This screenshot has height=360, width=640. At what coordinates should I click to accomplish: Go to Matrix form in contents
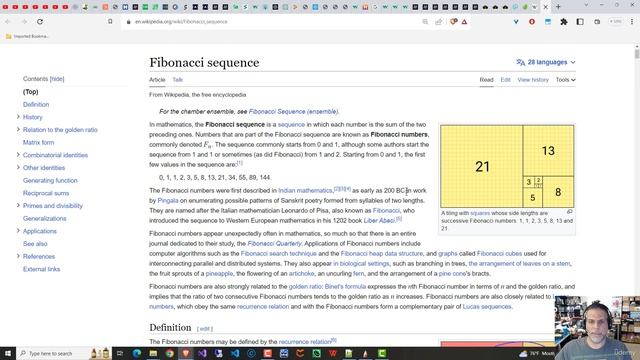(38, 142)
